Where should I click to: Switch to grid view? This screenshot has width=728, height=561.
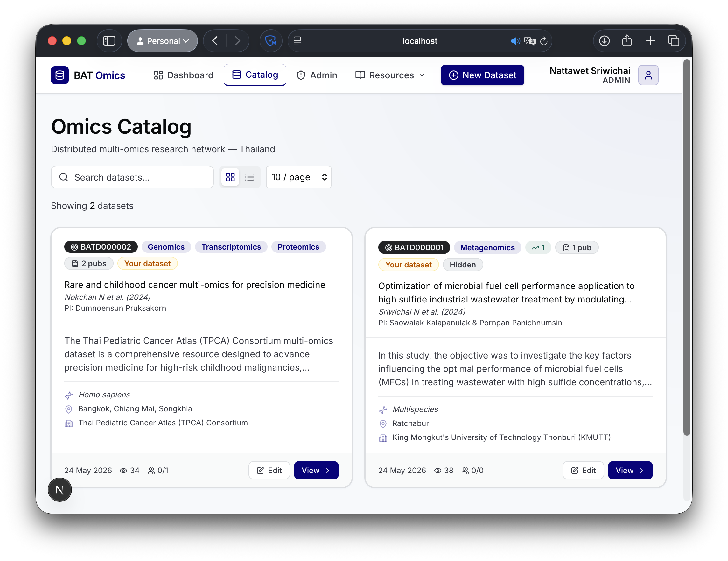pyautogui.click(x=230, y=177)
